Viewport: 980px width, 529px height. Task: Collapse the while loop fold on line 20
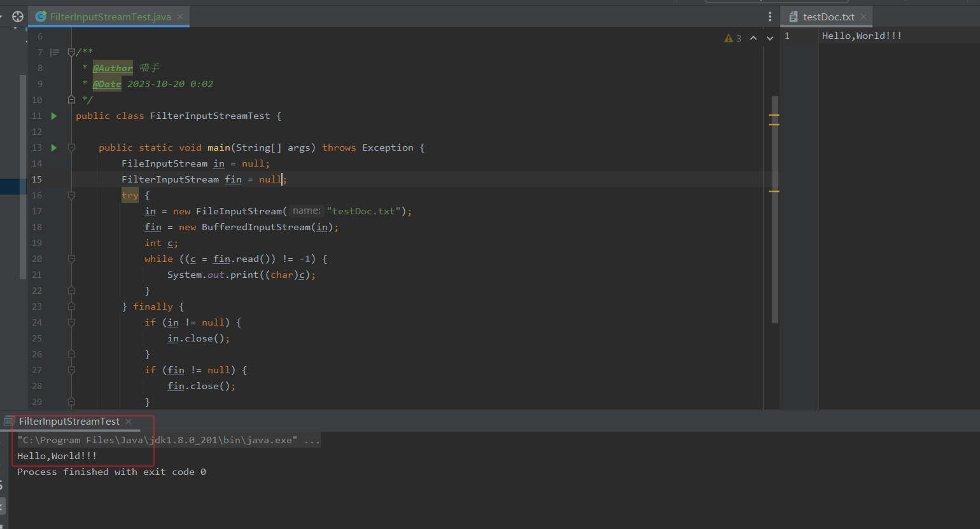coord(71,259)
